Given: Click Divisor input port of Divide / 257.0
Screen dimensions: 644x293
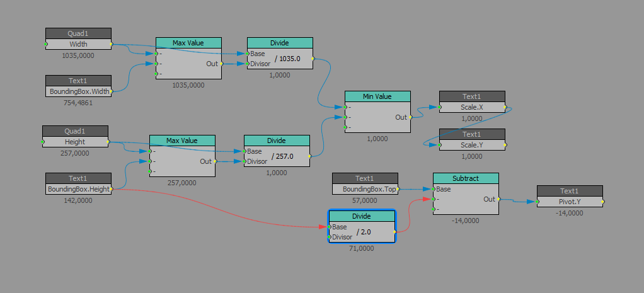Looking at the screenshot, I should (x=244, y=161).
